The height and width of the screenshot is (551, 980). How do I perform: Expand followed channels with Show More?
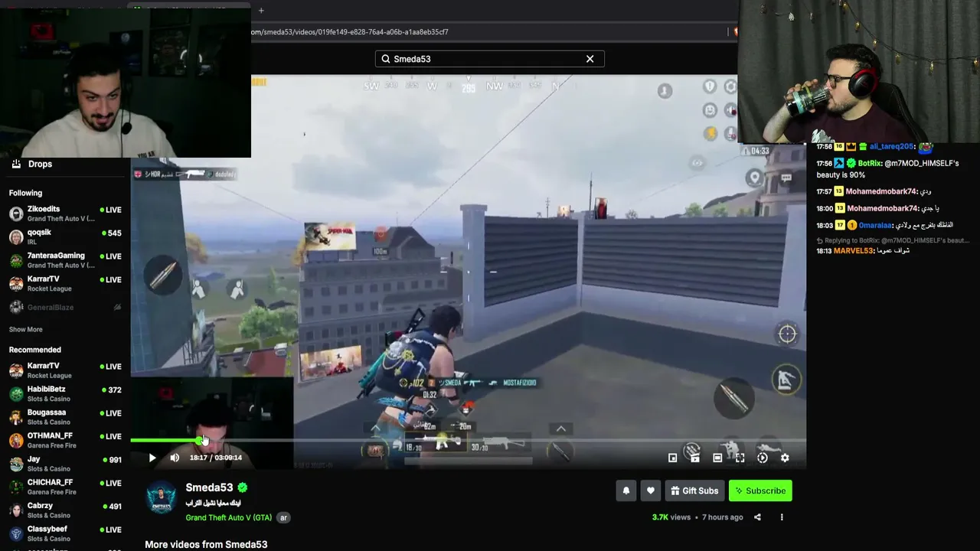pyautogui.click(x=25, y=330)
